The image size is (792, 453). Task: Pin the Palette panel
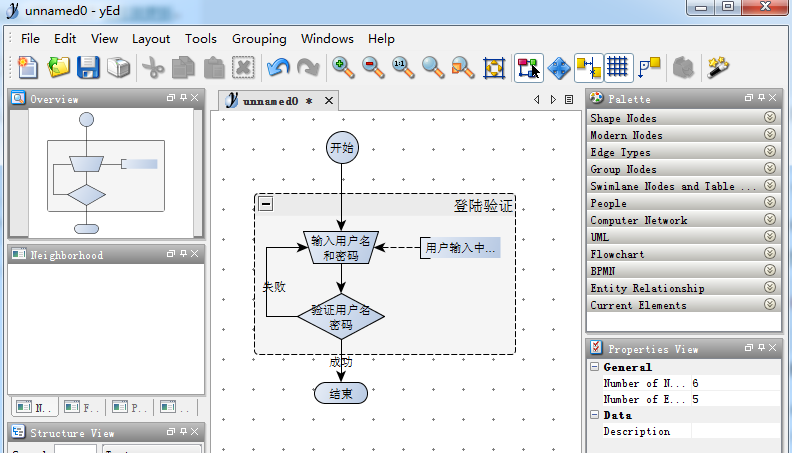click(761, 97)
